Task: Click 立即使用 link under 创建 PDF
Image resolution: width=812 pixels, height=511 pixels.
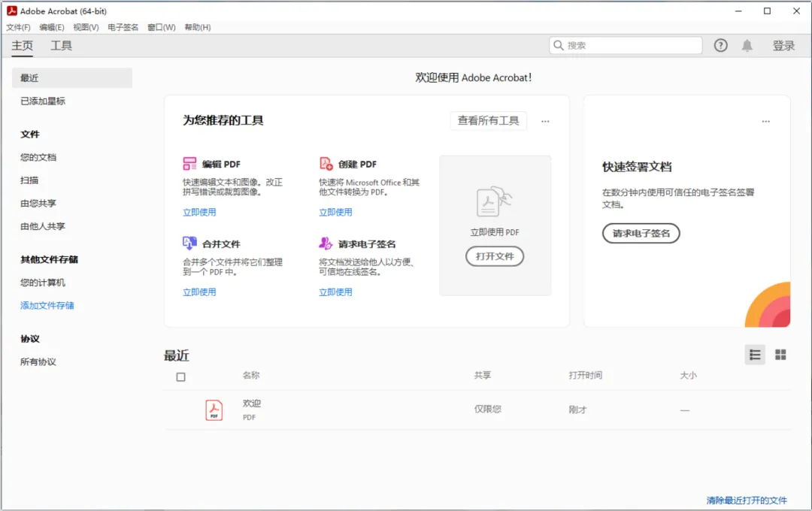Action: pyautogui.click(x=335, y=212)
